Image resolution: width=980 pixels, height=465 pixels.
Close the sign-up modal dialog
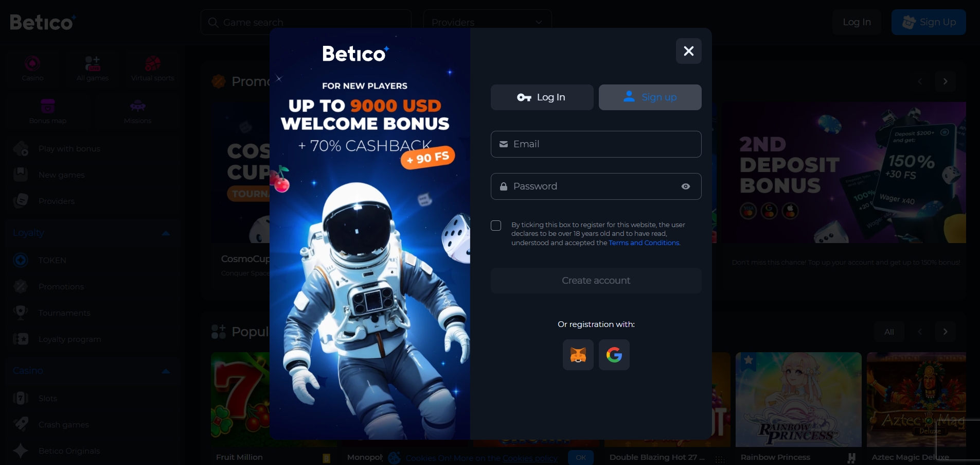coord(688,51)
